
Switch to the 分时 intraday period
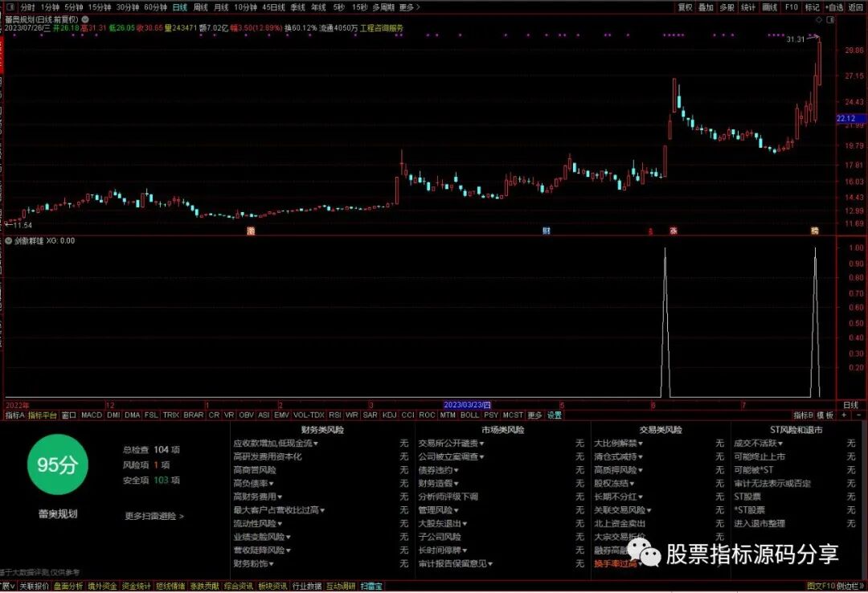(27, 7)
